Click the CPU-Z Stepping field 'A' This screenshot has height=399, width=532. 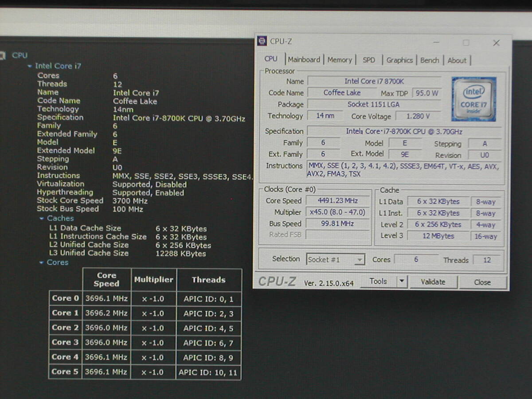pos(485,144)
